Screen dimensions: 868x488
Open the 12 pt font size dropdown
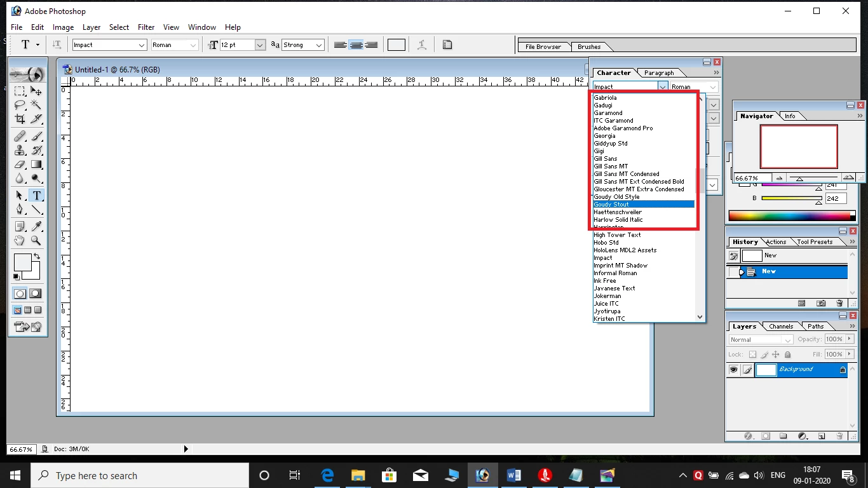pos(260,45)
